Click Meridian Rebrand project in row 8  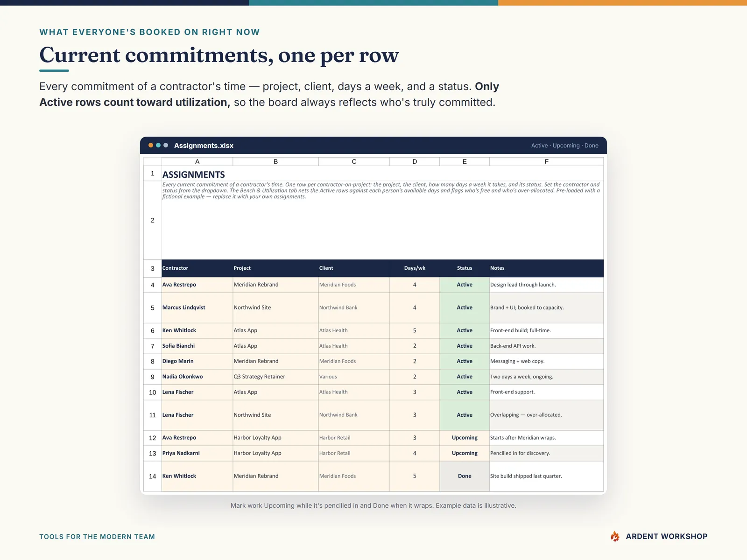[275, 361]
